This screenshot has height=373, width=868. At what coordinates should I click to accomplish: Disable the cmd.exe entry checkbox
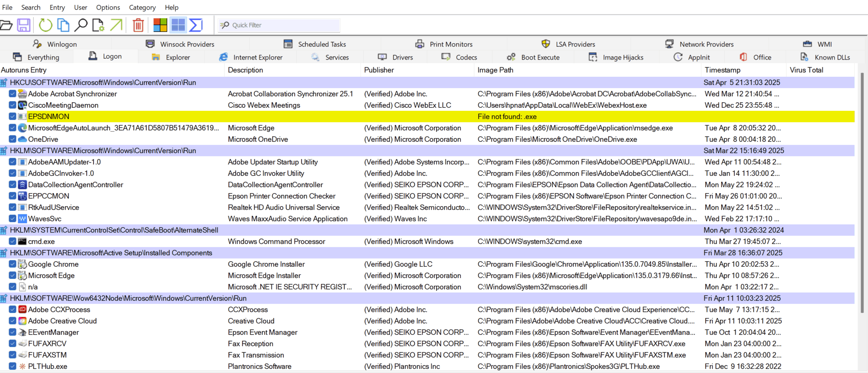(x=13, y=241)
